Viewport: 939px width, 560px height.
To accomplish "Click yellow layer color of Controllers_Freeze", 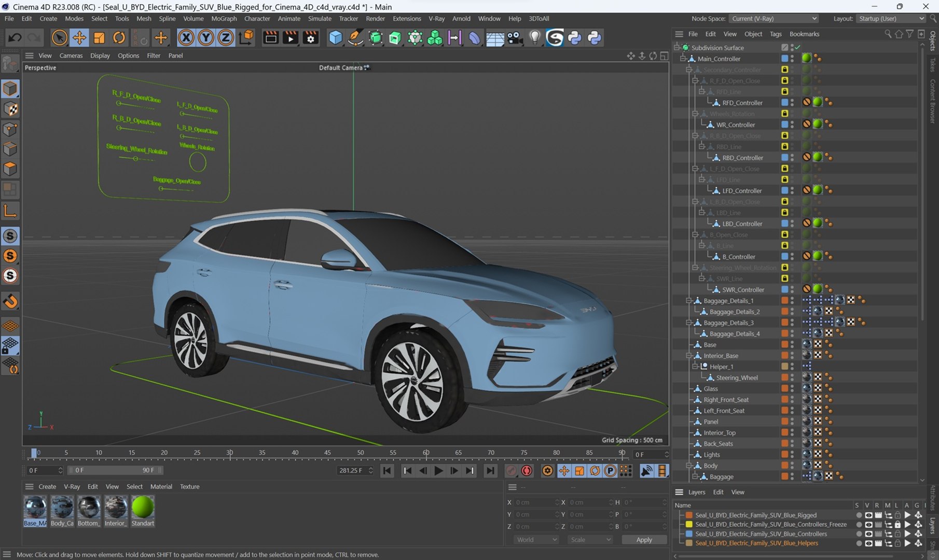I will [x=689, y=525].
